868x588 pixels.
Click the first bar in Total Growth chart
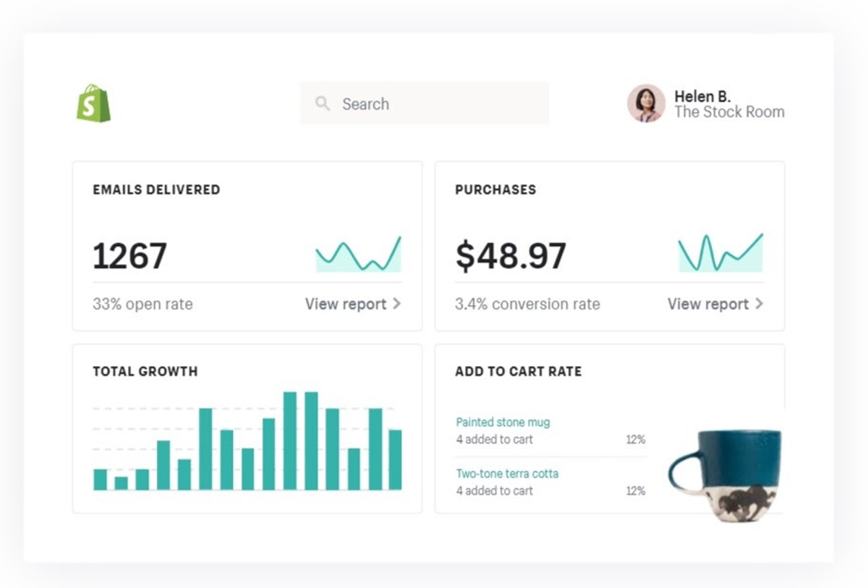click(x=100, y=479)
